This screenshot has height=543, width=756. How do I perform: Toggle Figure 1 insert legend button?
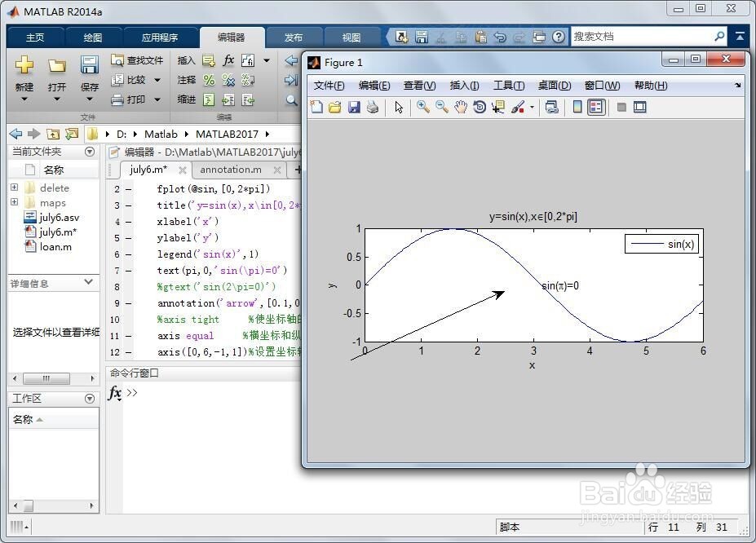coord(596,107)
